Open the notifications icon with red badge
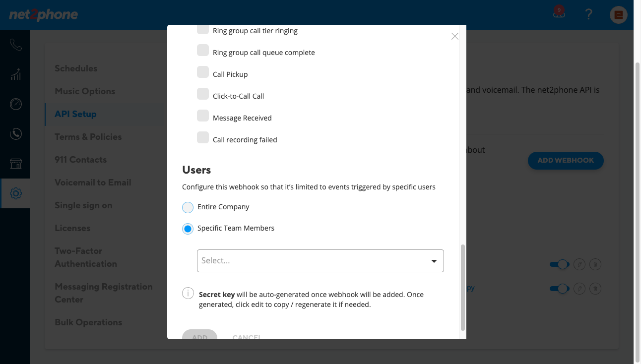641x364 pixels. point(559,13)
